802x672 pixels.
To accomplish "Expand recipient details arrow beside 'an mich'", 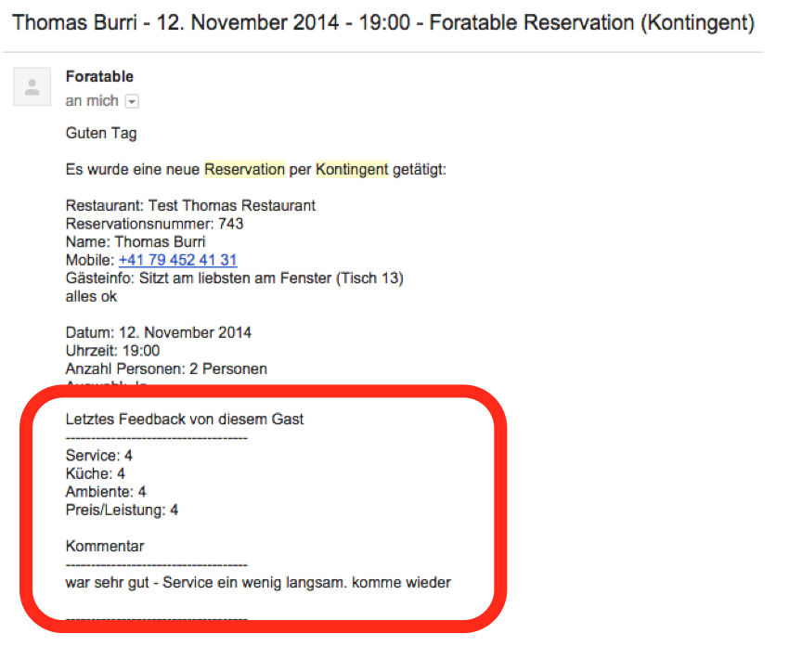I will pos(132,101).
